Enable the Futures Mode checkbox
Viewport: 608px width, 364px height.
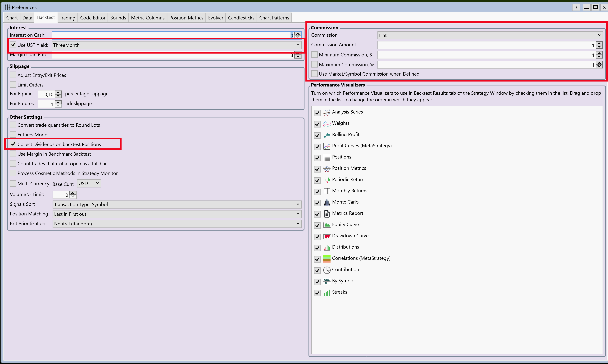point(13,134)
